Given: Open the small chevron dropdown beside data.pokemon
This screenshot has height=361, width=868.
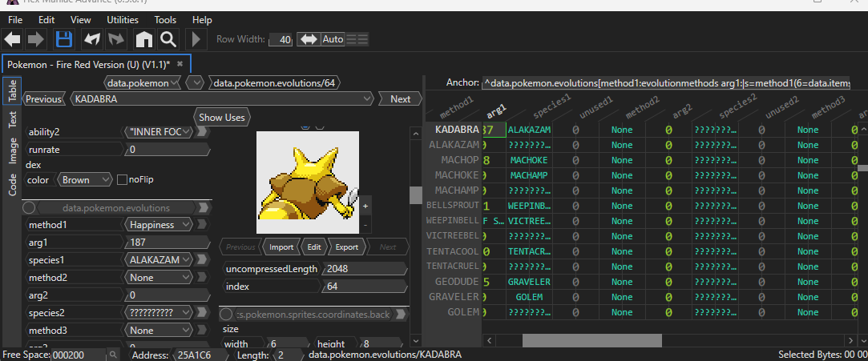Looking at the screenshot, I should pos(196,83).
